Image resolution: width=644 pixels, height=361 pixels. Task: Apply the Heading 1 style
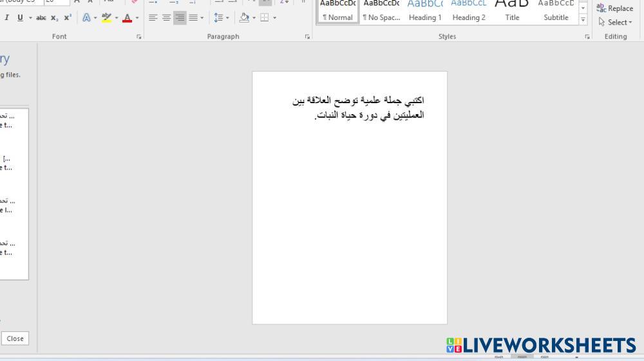pos(425,12)
